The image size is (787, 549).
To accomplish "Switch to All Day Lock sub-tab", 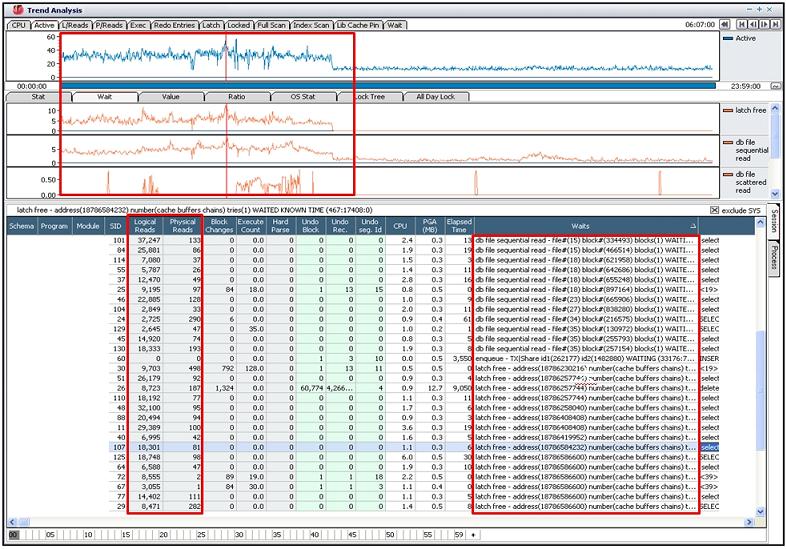I will click(435, 97).
